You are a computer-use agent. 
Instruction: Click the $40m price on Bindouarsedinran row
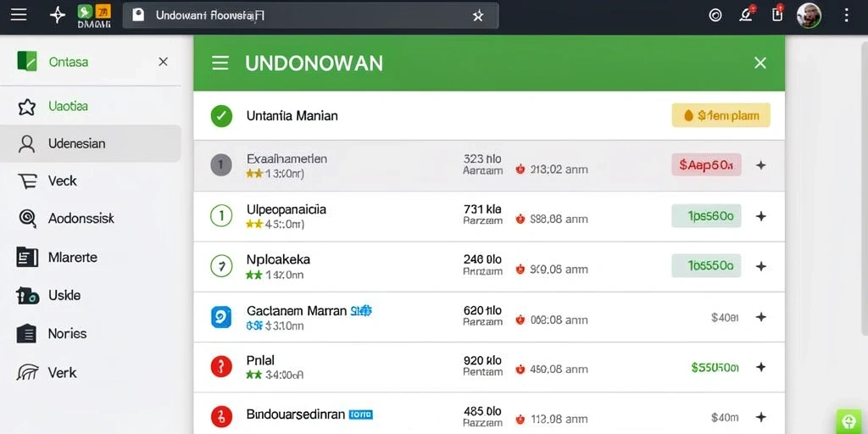tap(725, 418)
